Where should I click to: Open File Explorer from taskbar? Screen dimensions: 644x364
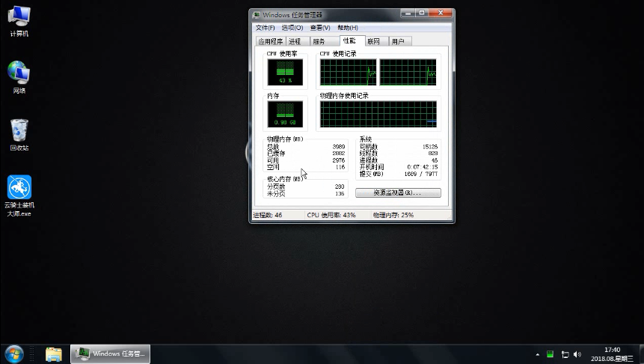(54, 354)
